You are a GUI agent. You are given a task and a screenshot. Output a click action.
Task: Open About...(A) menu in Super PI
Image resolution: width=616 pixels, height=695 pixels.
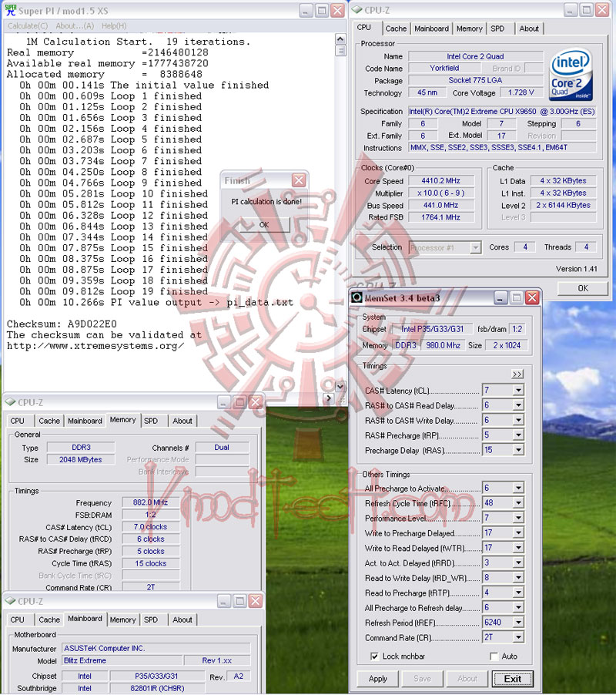coord(75,25)
